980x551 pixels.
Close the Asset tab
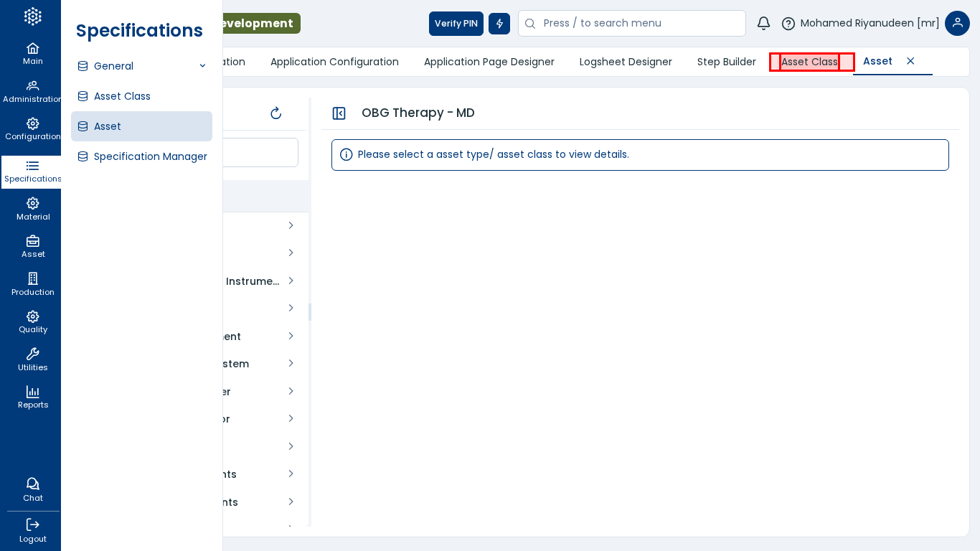point(910,61)
